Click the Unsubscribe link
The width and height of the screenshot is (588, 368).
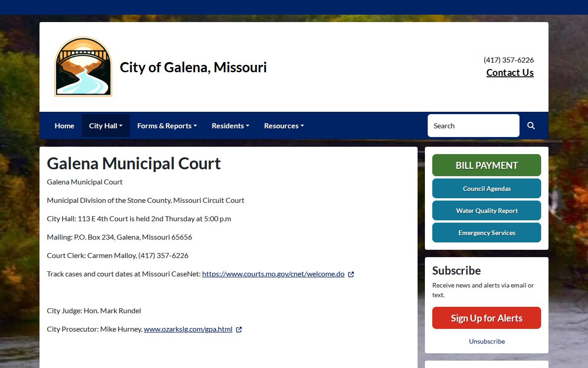pos(487,341)
